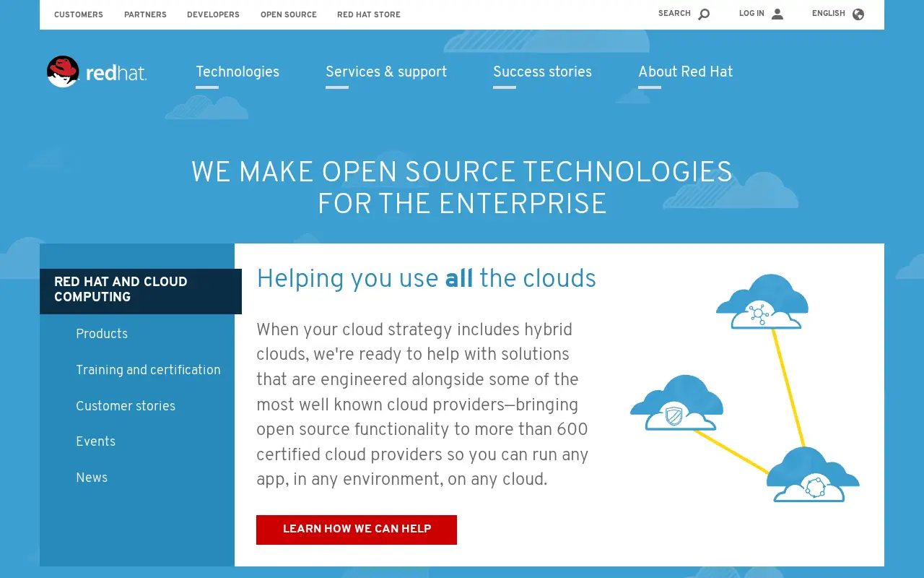Click the Log In link

(751, 14)
